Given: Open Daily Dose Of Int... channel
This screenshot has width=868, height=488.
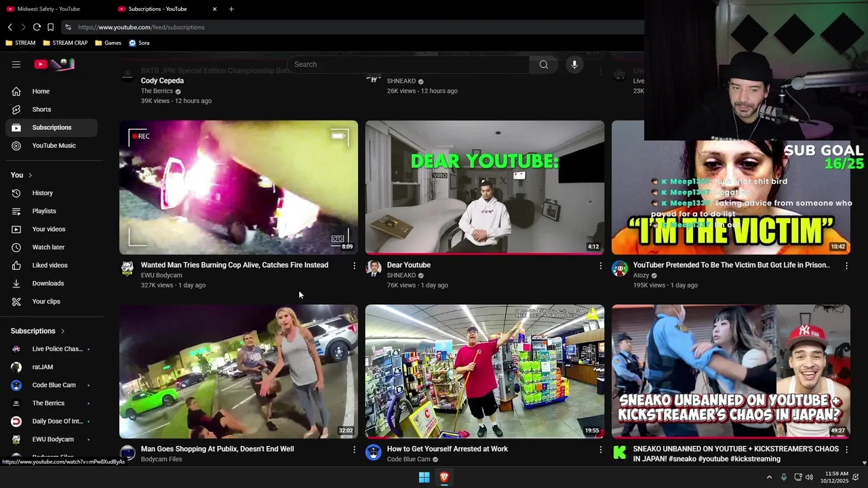Looking at the screenshot, I should (x=52, y=421).
